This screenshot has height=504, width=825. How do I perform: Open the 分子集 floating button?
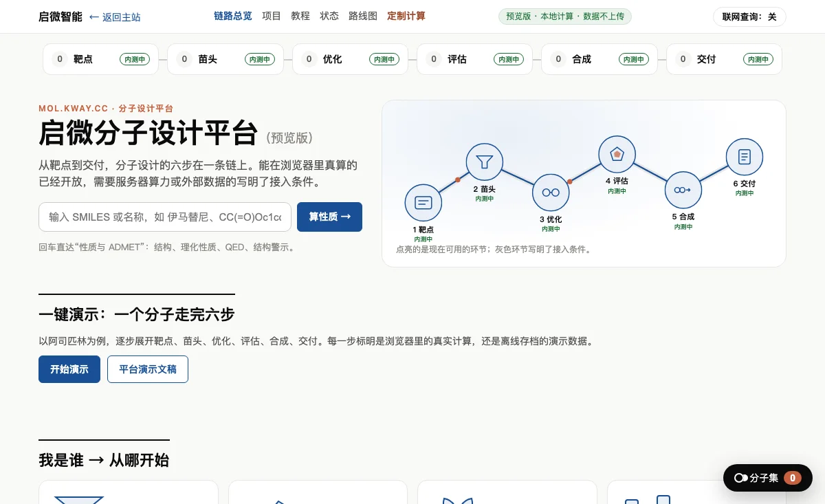tap(768, 478)
